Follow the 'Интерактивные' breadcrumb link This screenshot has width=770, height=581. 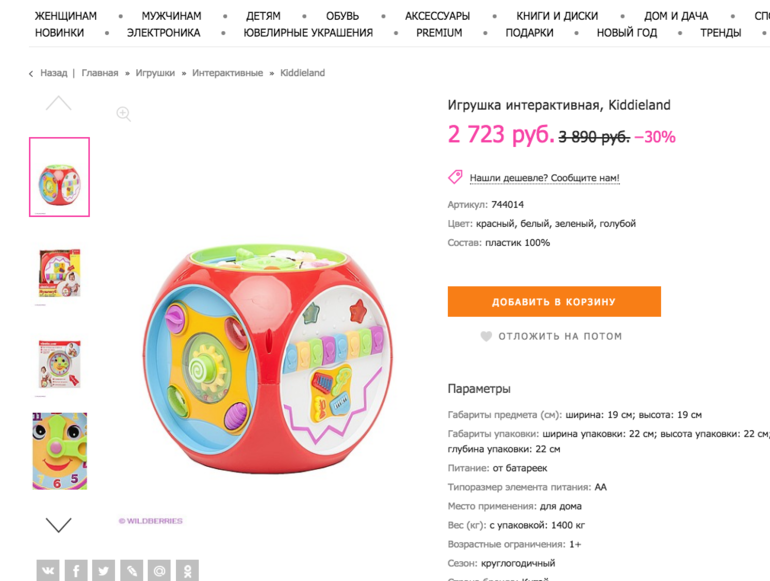pos(227,73)
